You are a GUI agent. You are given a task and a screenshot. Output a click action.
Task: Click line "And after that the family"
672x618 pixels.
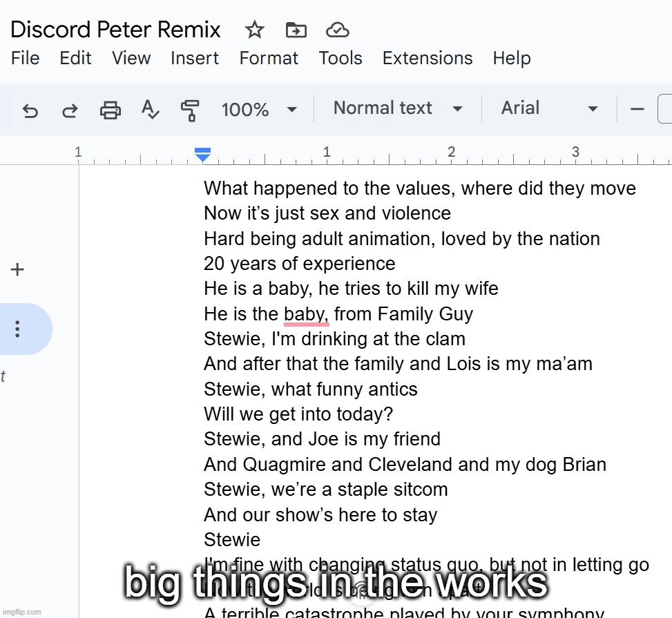point(398,365)
